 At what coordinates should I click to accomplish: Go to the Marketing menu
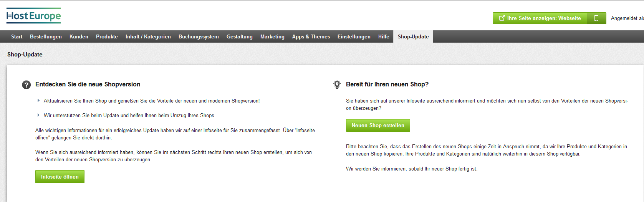272,36
